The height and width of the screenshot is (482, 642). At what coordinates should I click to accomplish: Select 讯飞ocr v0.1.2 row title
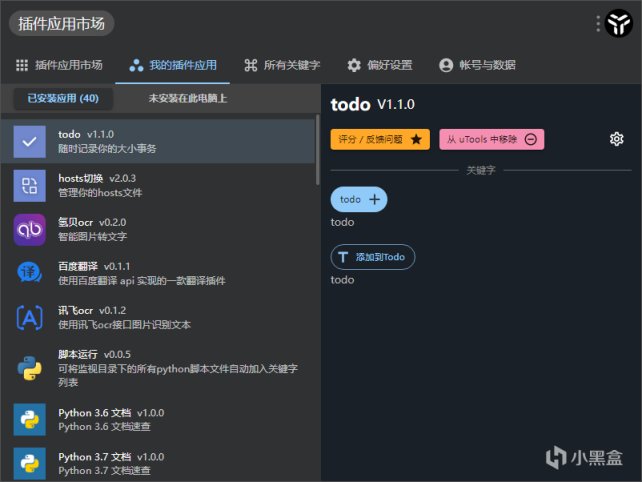point(92,310)
